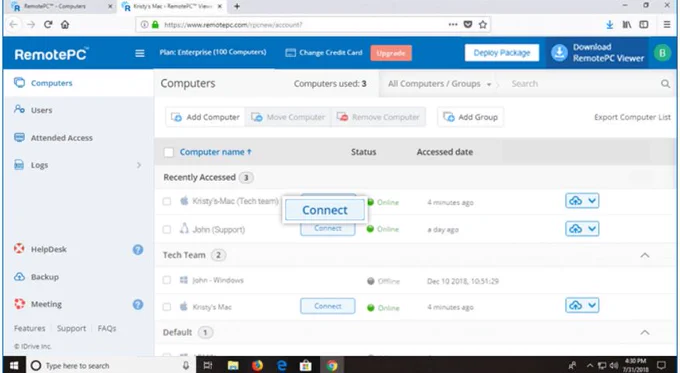The width and height of the screenshot is (680, 373).
Task: Click the bookmark star icon in address bar
Action: coord(483,25)
